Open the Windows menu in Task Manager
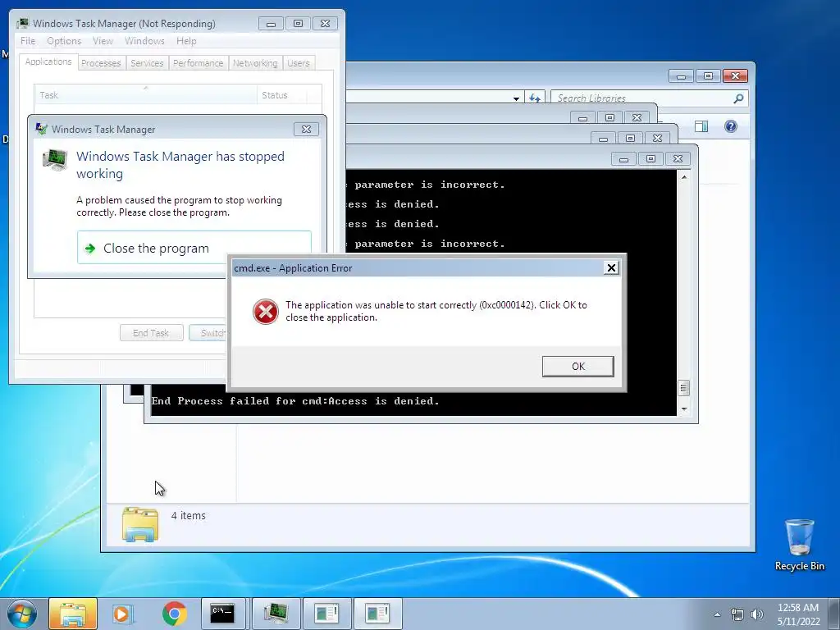Viewport: 840px width, 630px height. tap(144, 41)
